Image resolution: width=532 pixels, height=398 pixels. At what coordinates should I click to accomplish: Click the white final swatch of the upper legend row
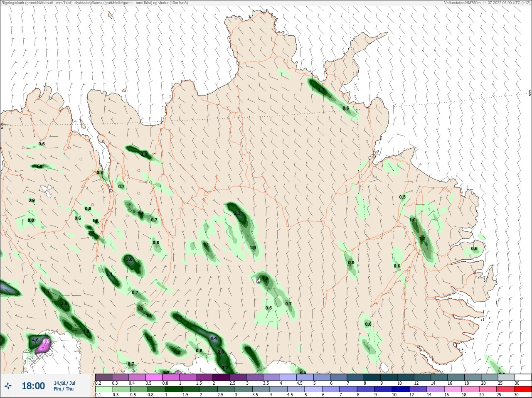pyautogui.click(x=522, y=377)
